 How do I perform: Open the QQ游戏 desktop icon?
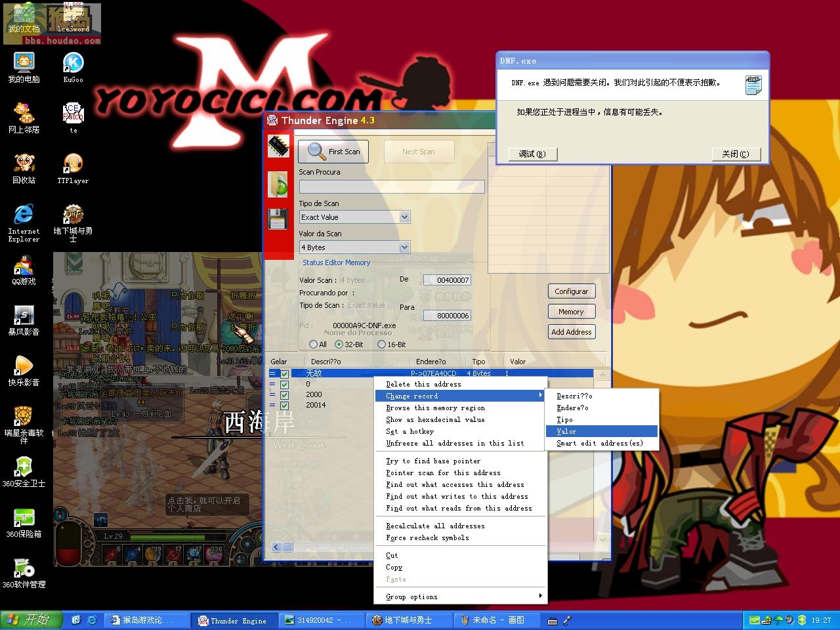point(24,270)
